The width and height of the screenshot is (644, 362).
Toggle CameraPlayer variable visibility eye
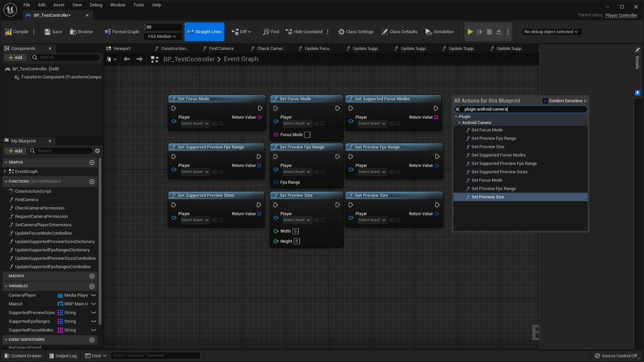(x=93, y=295)
